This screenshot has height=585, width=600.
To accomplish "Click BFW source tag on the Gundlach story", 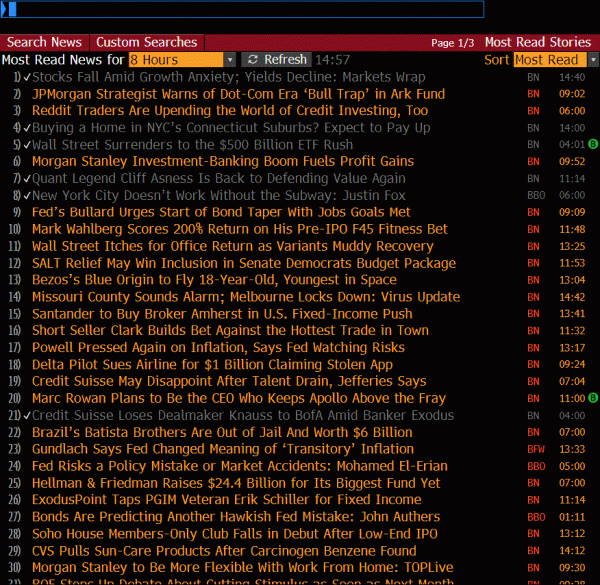I will tap(536, 449).
